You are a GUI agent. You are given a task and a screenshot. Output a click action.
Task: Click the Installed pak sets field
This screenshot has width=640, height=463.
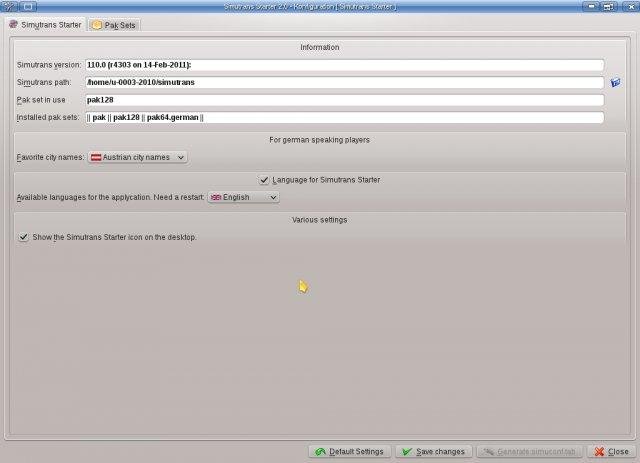pyautogui.click(x=344, y=118)
